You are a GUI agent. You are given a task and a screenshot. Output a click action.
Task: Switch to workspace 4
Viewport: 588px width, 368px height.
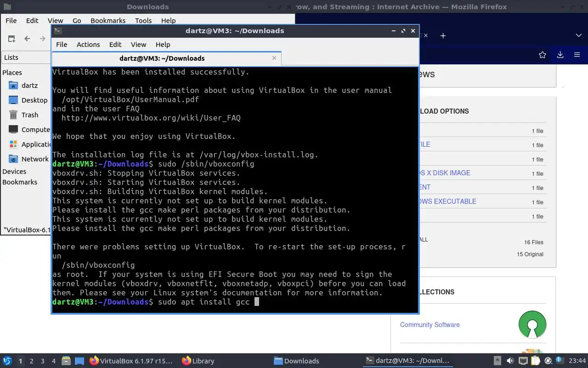click(54, 361)
